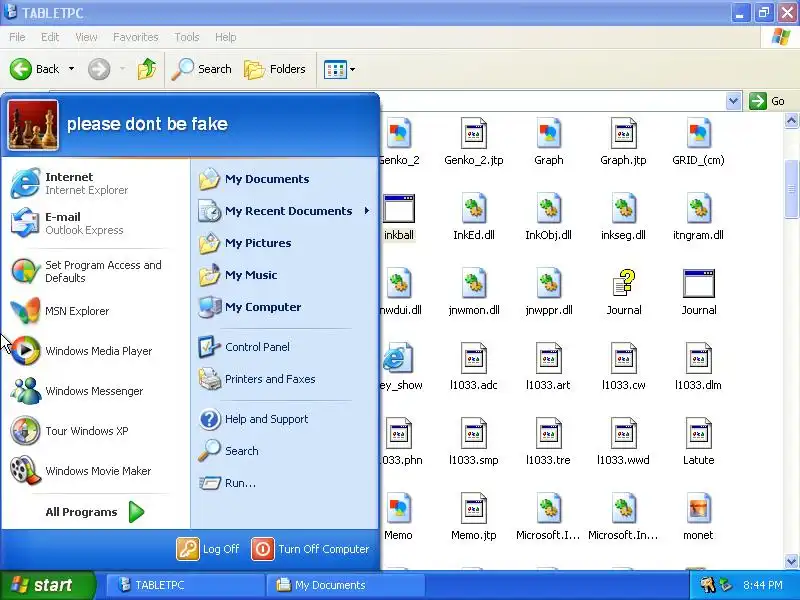Open Set Program Access and Defaults
The height and width of the screenshot is (600, 800).
86,271
